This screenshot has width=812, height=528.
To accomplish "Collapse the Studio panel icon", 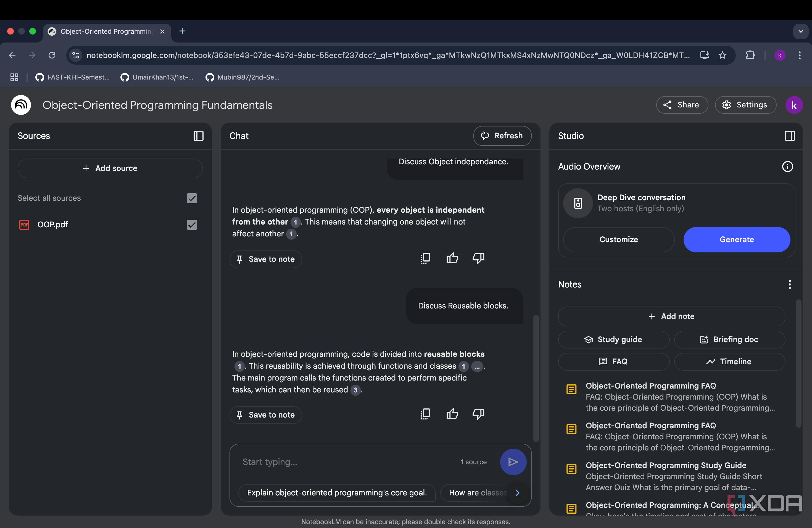I will click(x=789, y=136).
